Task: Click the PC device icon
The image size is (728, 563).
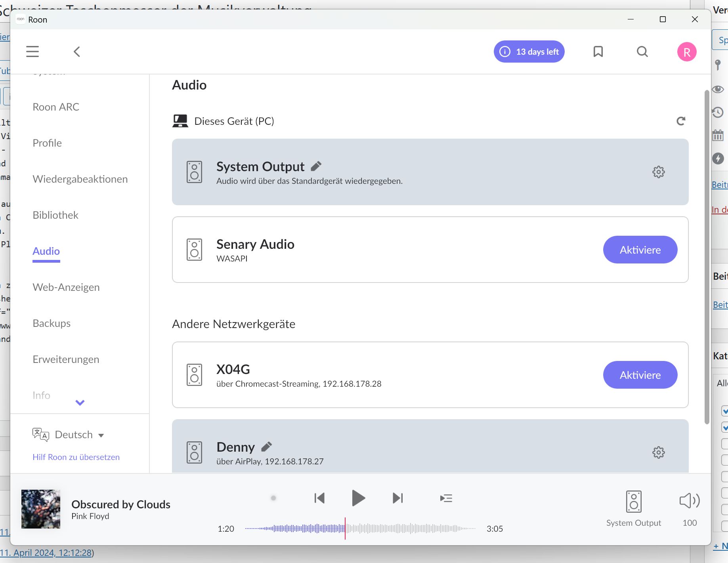Action: pyautogui.click(x=180, y=121)
